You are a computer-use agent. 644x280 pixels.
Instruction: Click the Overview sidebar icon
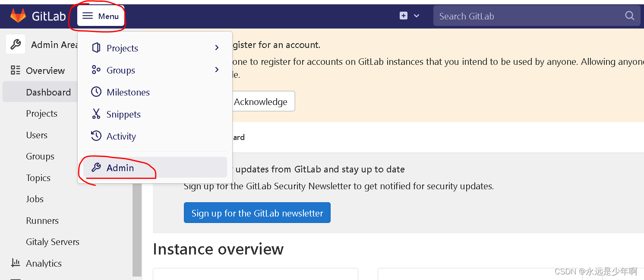coord(16,70)
